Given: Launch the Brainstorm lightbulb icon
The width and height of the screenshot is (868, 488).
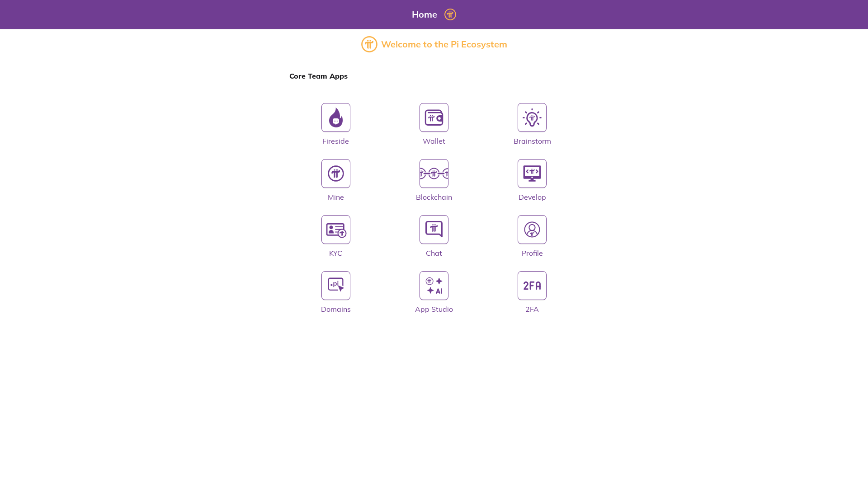Looking at the screenshot, I should 532,117.
